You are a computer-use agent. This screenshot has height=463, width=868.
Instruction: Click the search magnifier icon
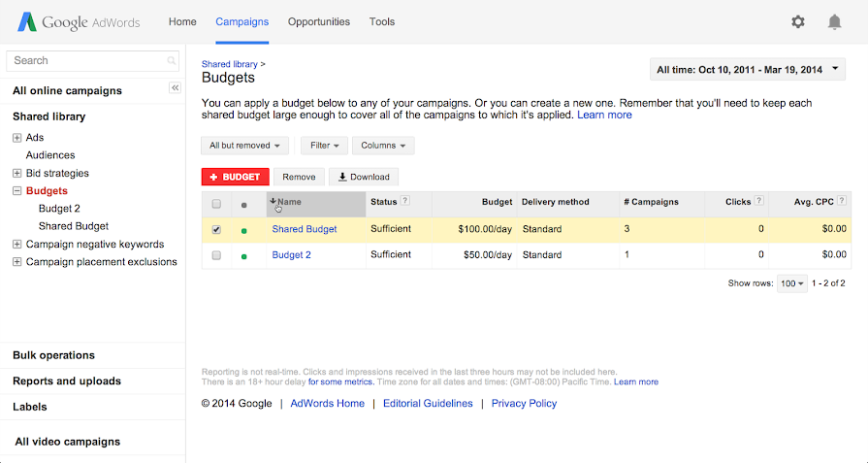(171, 61)
